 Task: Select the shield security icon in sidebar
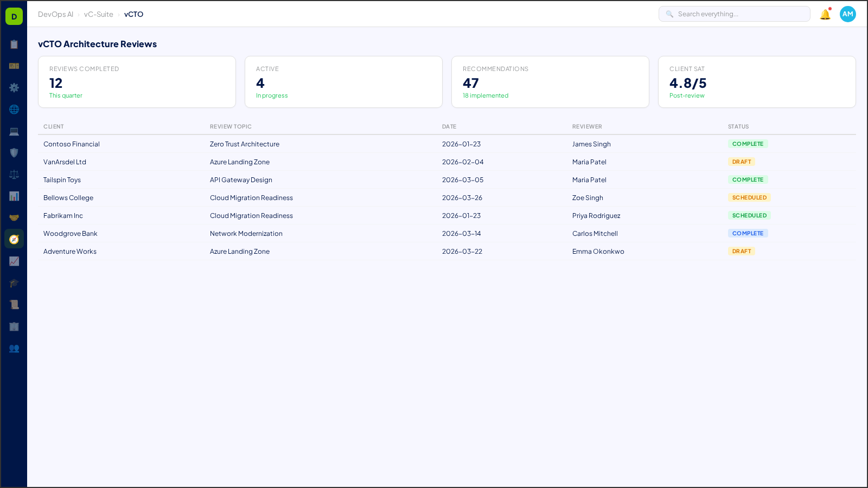(x=14, y=152)
